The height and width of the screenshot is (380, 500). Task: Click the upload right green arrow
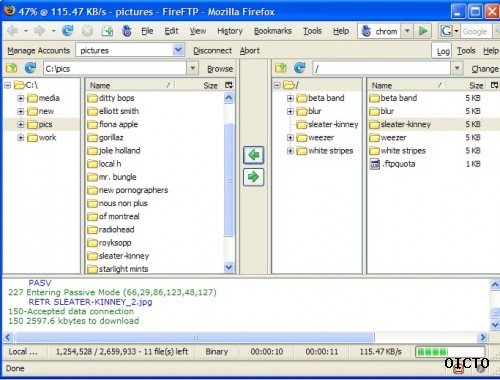click(x=253, y=177)
